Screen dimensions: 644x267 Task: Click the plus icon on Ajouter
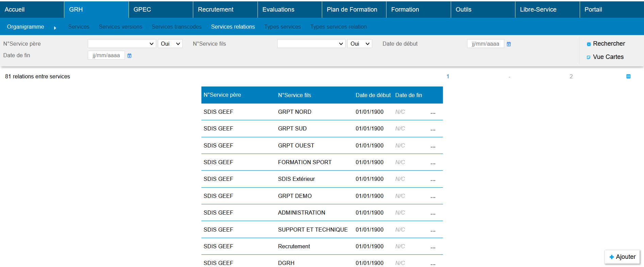[x=611, y=257]
